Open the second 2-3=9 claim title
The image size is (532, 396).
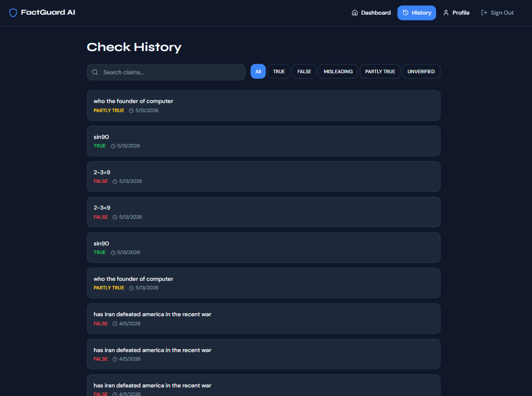pos(102,208)
